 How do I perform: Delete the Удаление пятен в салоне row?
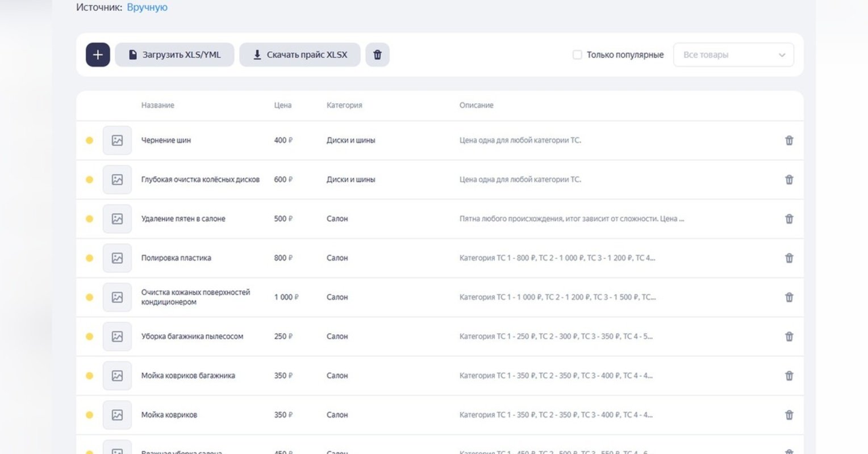point(789,218)
